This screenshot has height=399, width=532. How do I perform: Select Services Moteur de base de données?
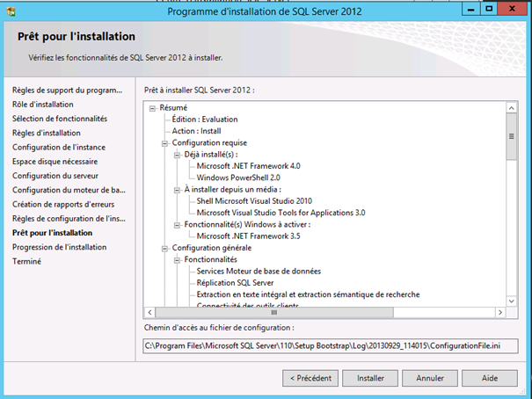click(x=259, y=272)
